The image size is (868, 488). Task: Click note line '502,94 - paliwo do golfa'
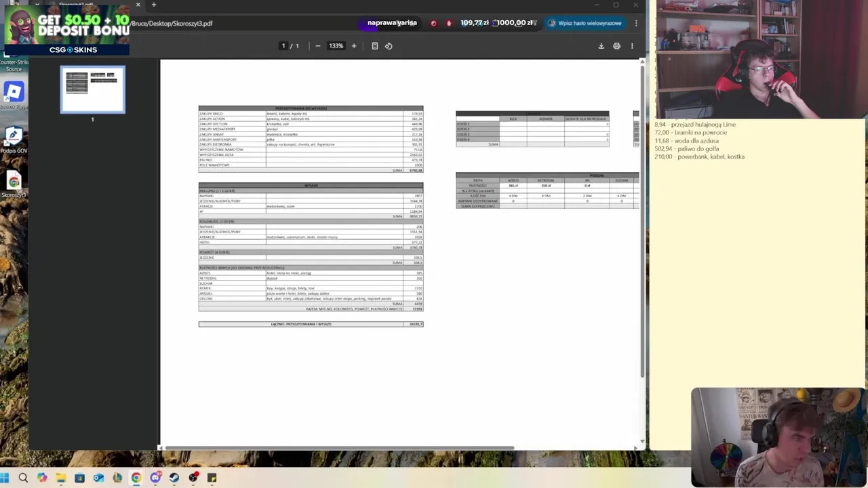686,149
